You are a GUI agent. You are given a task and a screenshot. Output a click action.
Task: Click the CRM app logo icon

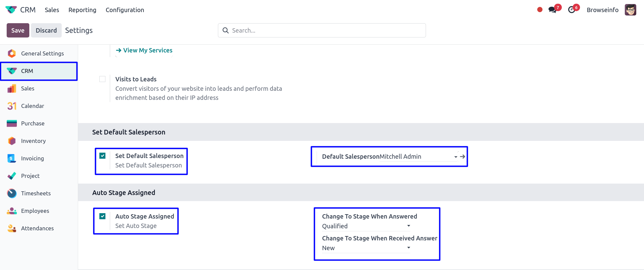click(11, 10)
